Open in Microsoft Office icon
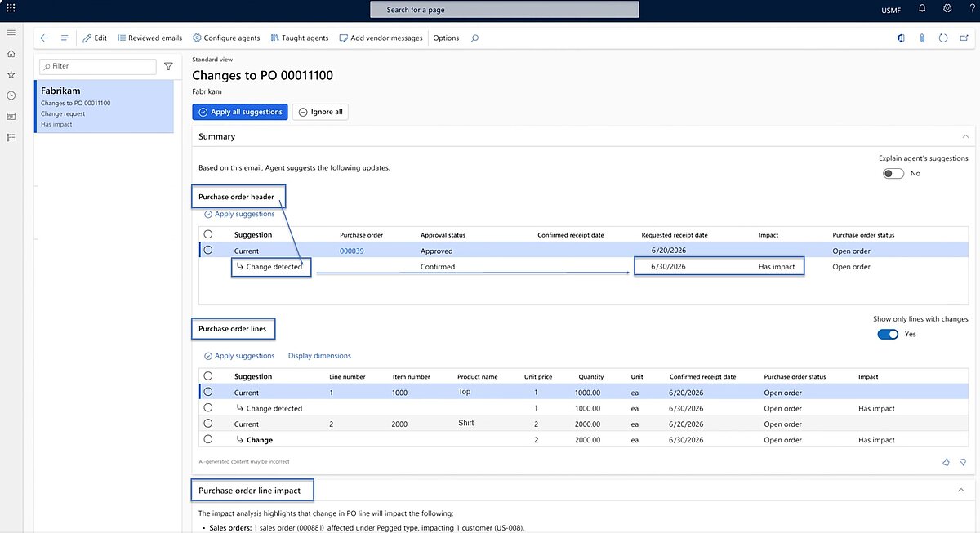This screenshot has height=533, width=980. click(x=900, y=38)
